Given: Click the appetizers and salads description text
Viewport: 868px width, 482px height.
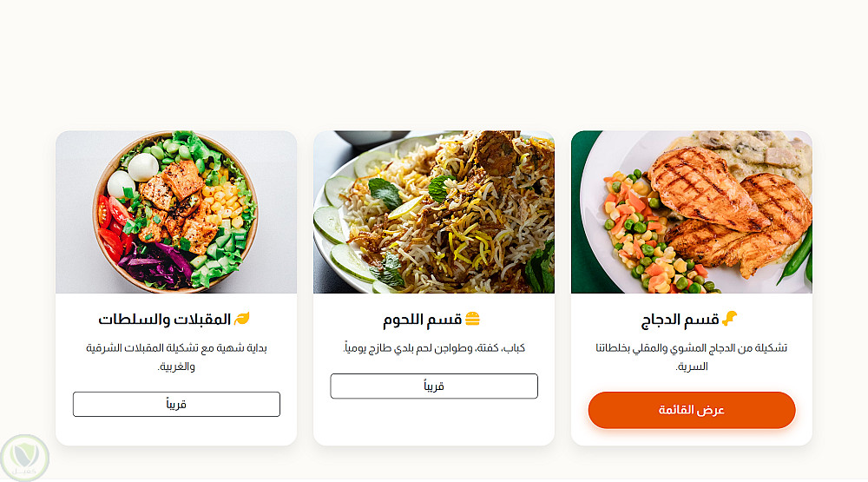Looking at the screenshot, I should point(176,357).
